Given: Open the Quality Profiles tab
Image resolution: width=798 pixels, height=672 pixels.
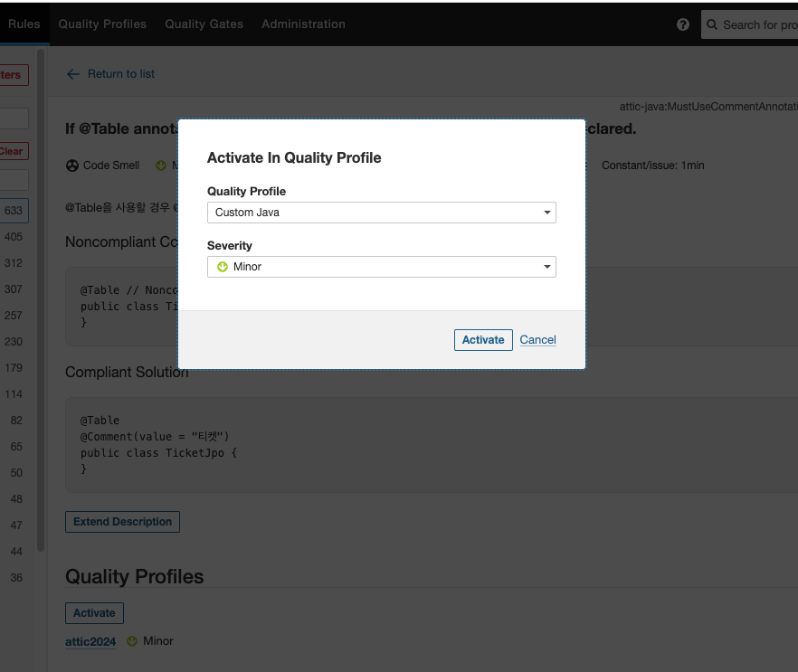Looking at the screenshot, I should [x=102, y=24].
